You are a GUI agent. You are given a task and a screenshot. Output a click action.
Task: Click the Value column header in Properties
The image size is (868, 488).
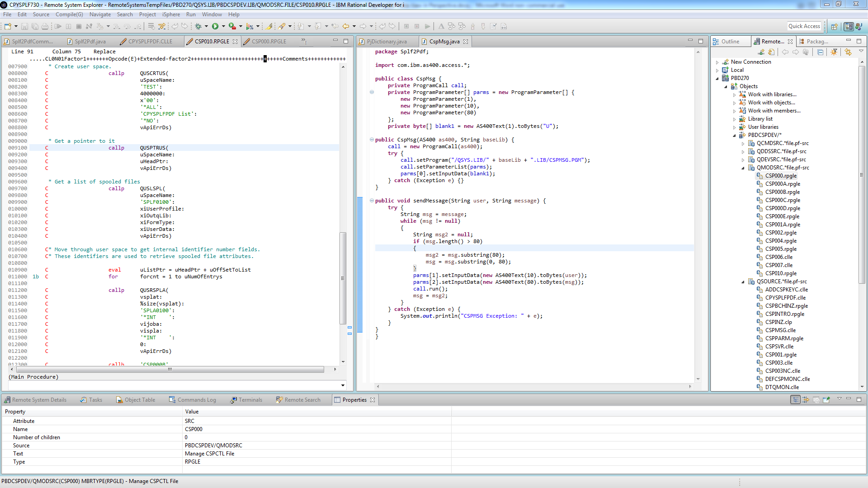[x=316, y=411]
